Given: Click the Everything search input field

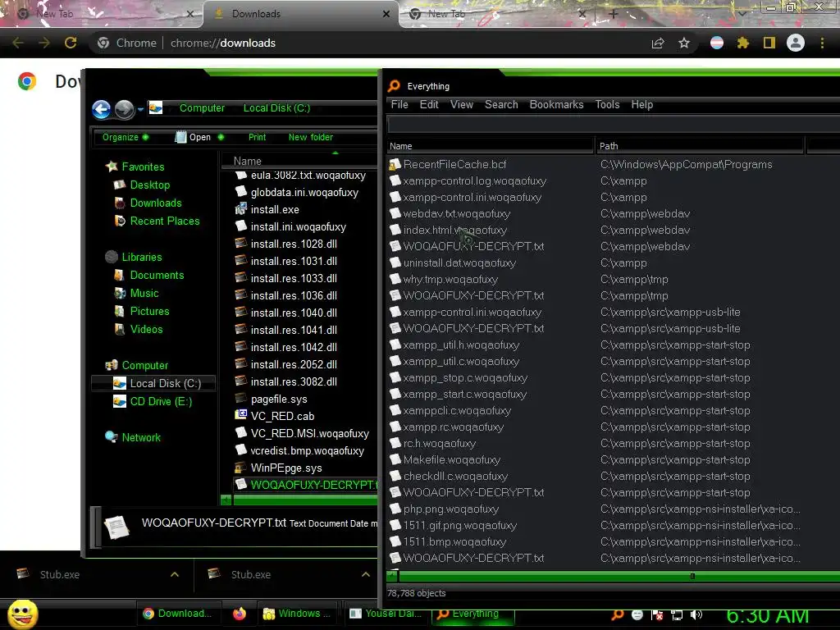Looking at the screenshot, I should [x=614, y=125].
